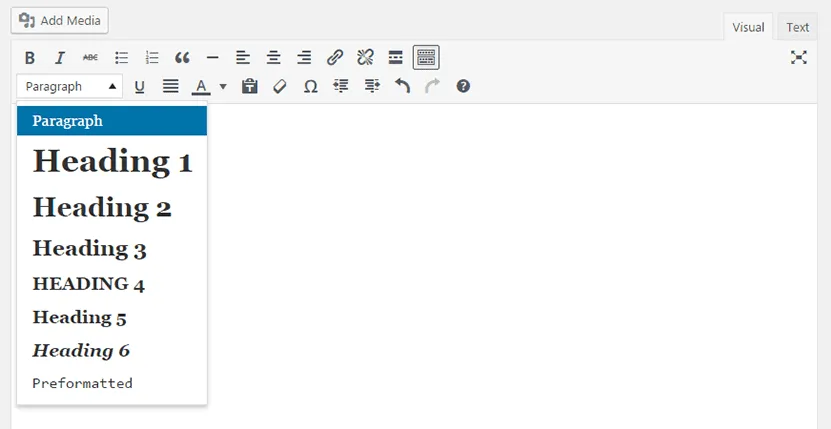Viewport: 831px width, 429px height.
Task: Choose Heading 2 from format list
Action: (102, 207)
